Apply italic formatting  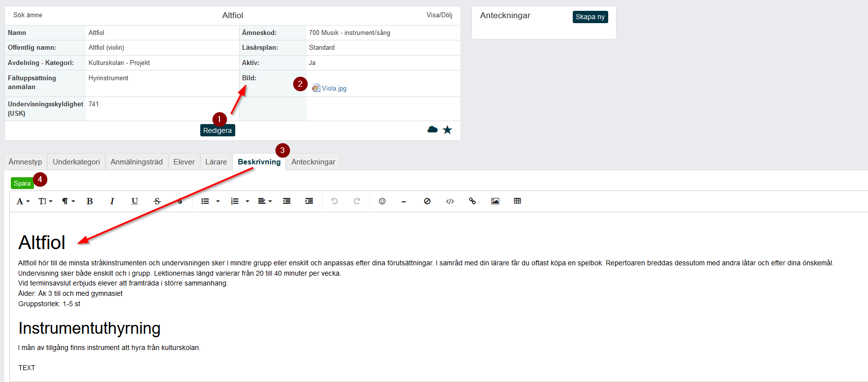point(112,201)
